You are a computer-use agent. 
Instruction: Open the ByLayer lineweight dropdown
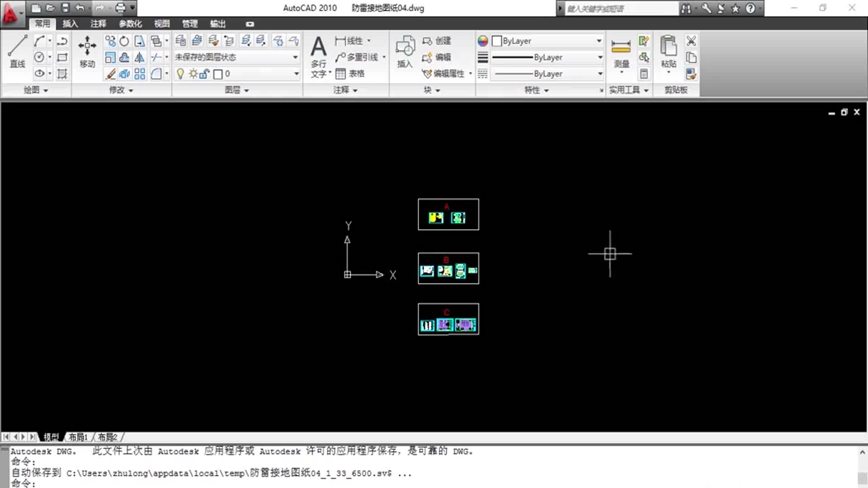tap(547, 57)
